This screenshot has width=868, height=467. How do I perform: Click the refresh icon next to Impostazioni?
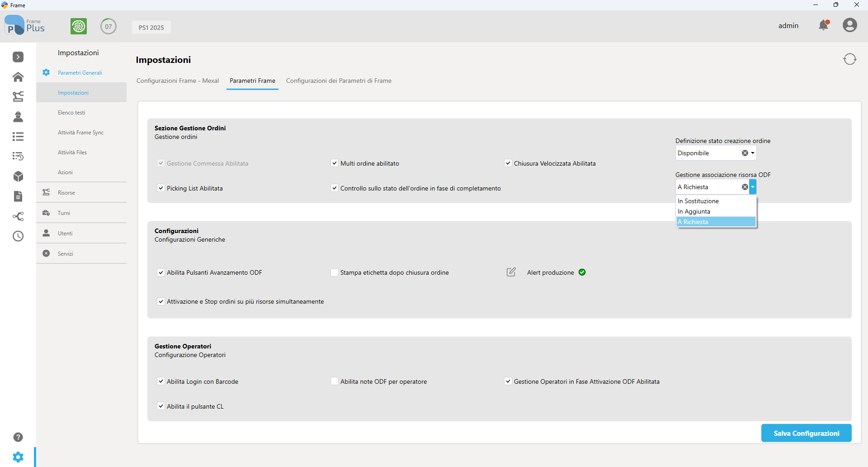click(x=850, y=59)
